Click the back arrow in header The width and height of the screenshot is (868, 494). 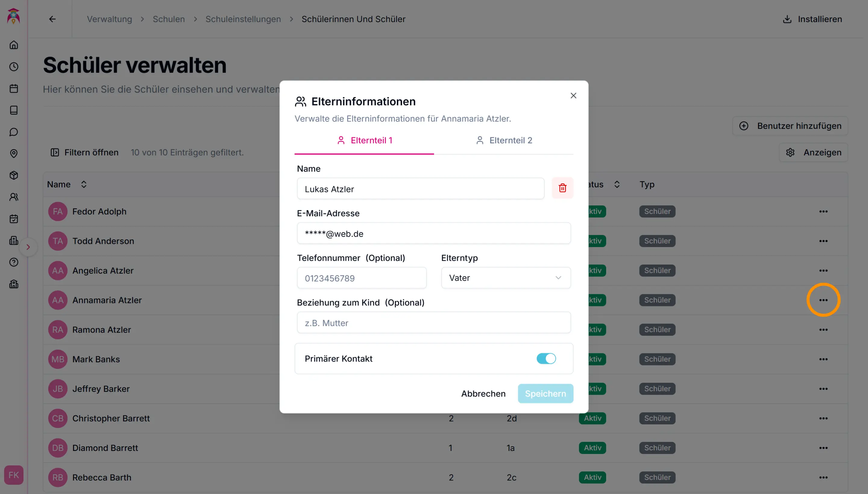coord(52,19)
